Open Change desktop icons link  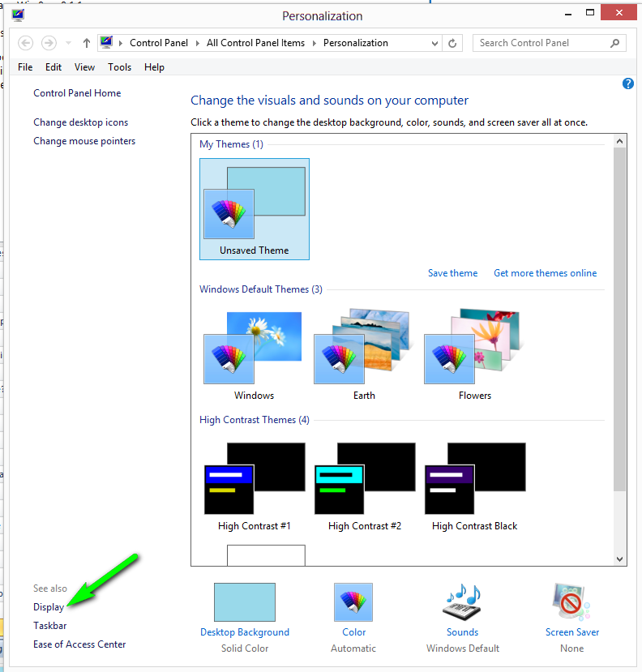tap(80, 122)
